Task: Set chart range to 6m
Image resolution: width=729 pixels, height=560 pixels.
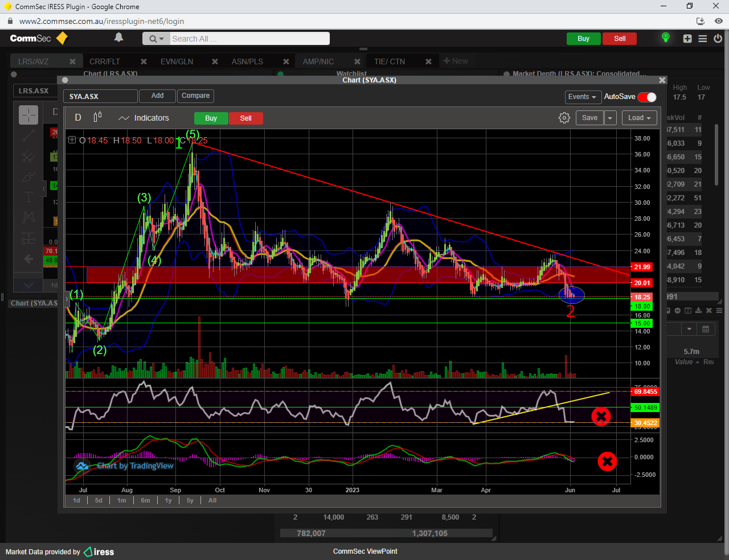Action: point(145,500)
